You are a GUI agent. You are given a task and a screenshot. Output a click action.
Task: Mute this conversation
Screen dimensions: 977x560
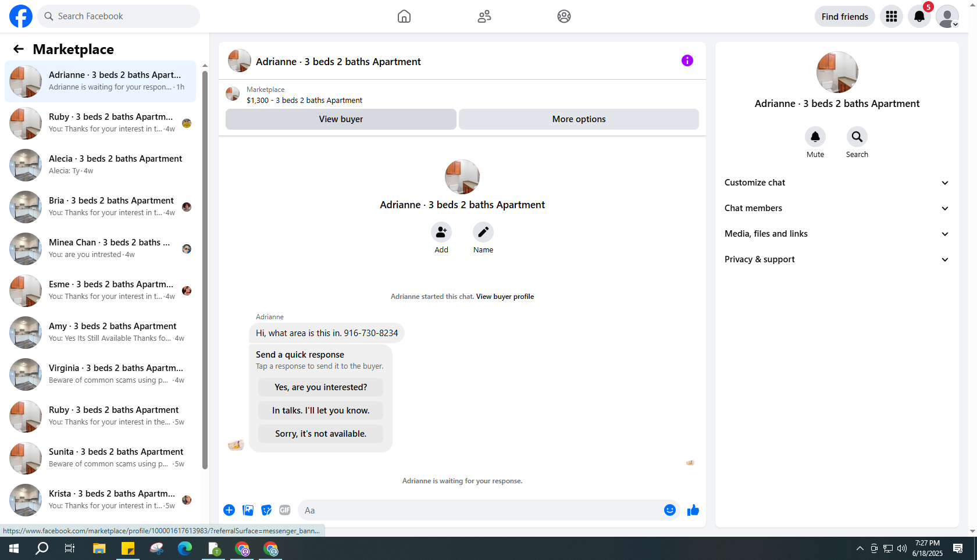coord(815,137)
